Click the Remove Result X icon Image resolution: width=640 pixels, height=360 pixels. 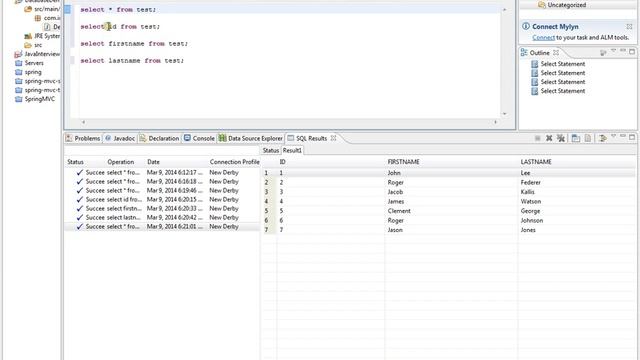pos(549,138)
